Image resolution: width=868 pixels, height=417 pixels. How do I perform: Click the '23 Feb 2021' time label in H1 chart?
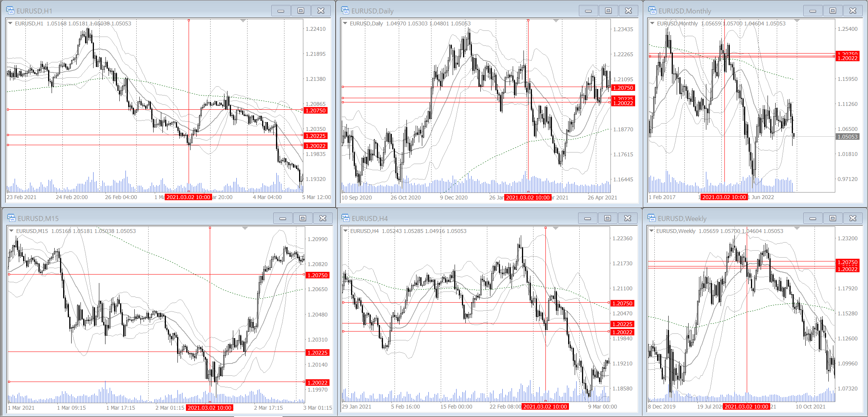(x=22, y=197)
